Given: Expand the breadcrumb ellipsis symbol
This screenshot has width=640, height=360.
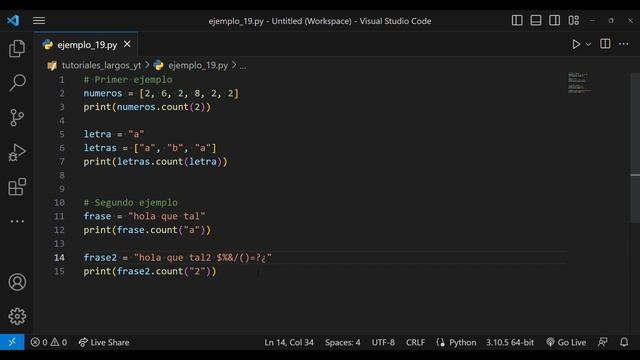Looking at the screenshot, I should point(243,66).
